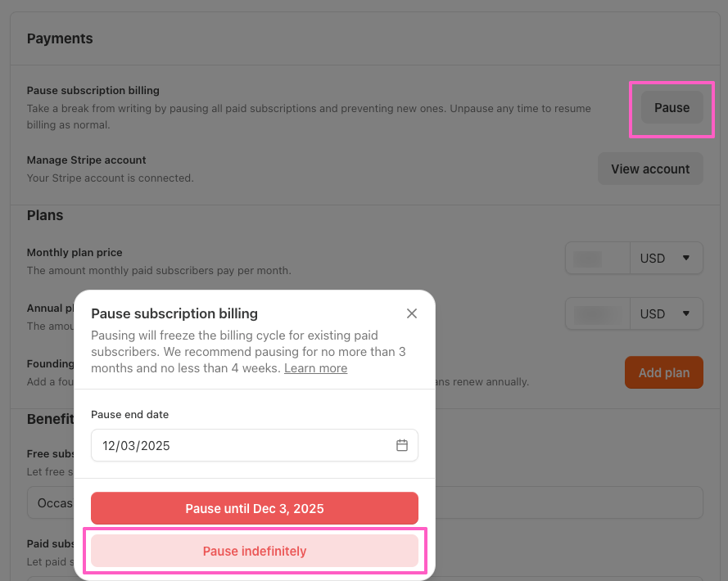
Task: Expand the monthly plan USD currency dropdown
Action: coord(666,258)
